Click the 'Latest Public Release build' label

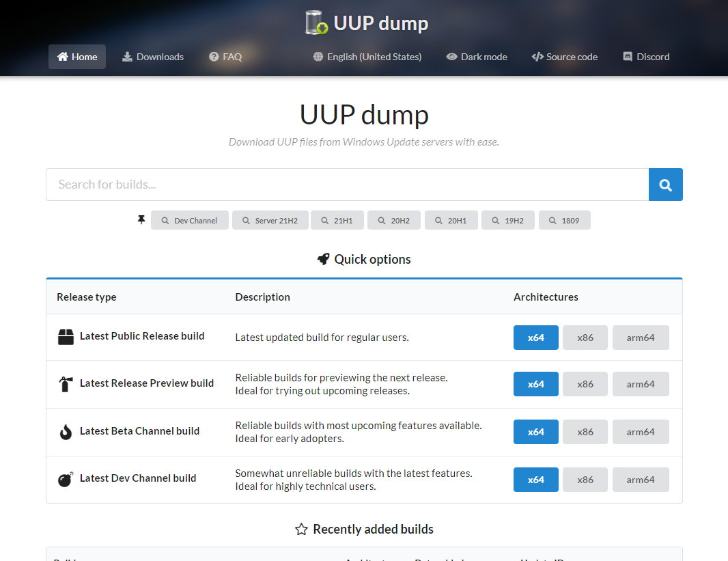[x=142, y=336]
